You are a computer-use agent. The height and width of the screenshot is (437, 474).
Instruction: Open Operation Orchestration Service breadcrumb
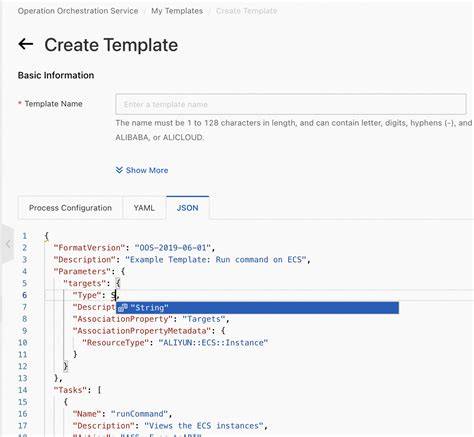78,11
